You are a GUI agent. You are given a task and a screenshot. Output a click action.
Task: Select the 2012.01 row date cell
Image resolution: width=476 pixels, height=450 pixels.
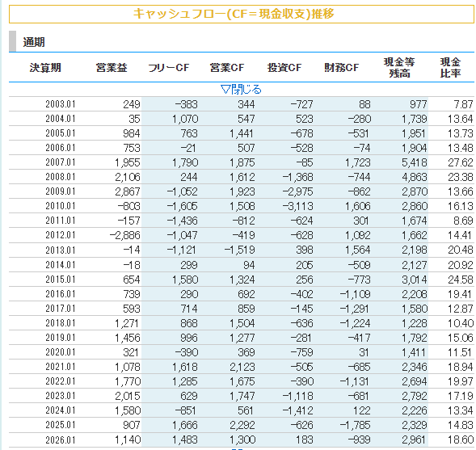[x=60, y=235]
